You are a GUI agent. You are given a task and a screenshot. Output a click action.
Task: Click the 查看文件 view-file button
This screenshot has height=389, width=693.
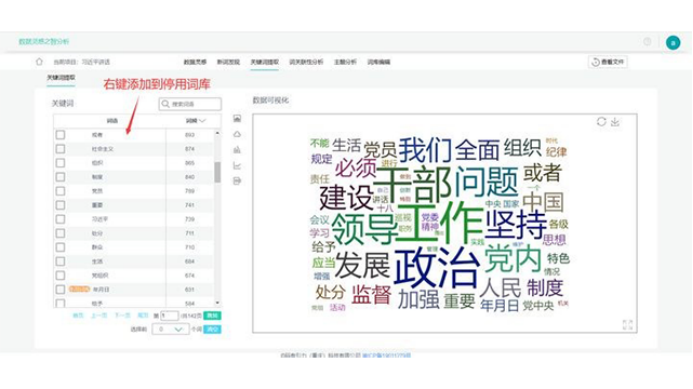click(x=608, y=62)
